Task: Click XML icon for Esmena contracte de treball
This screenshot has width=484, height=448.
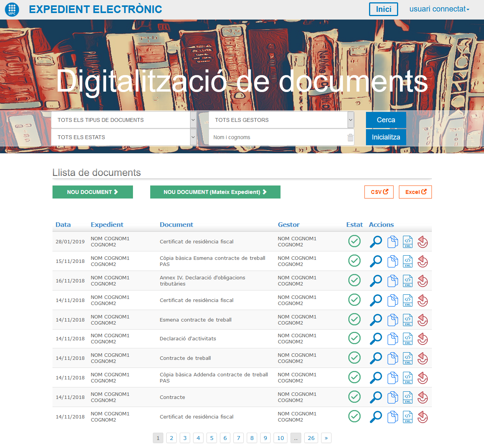Action: [x=408, y=320]
